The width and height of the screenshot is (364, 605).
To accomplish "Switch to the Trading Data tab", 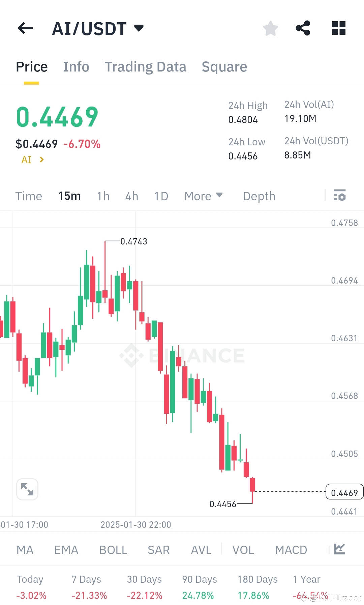I will tap(146, 66).
